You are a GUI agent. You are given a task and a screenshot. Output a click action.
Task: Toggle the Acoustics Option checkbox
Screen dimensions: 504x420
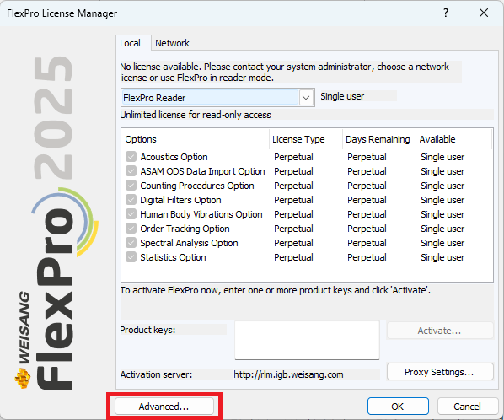click(x=131, y=157)
